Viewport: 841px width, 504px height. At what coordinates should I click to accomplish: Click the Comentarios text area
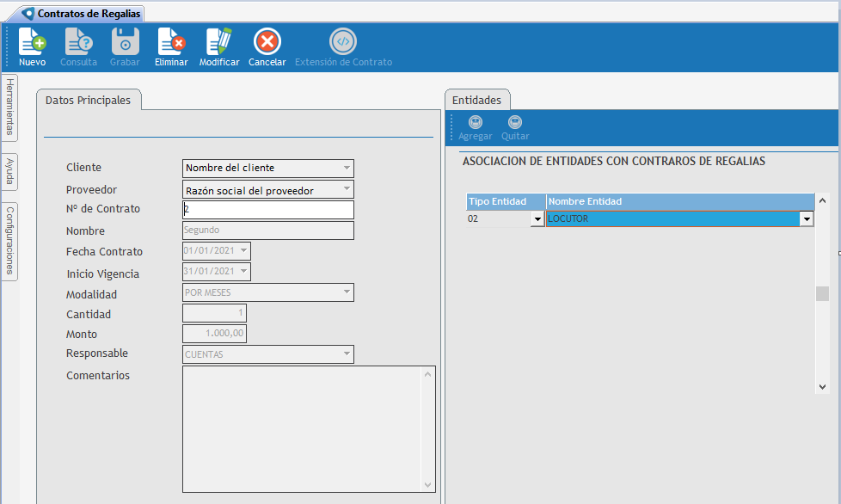(x=301, y=428)
